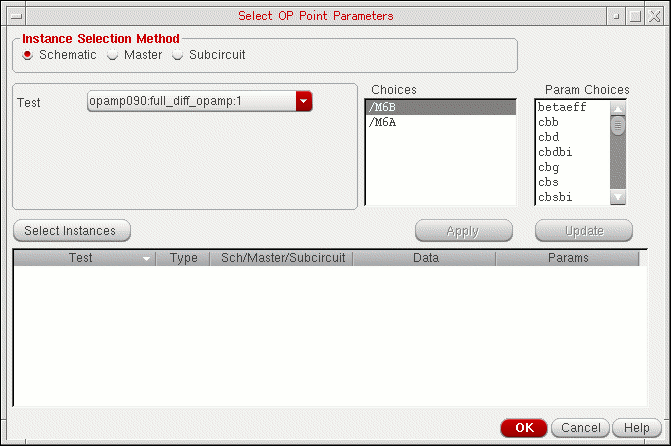
Task: Select the Schematic radio button
Action: 27,55
